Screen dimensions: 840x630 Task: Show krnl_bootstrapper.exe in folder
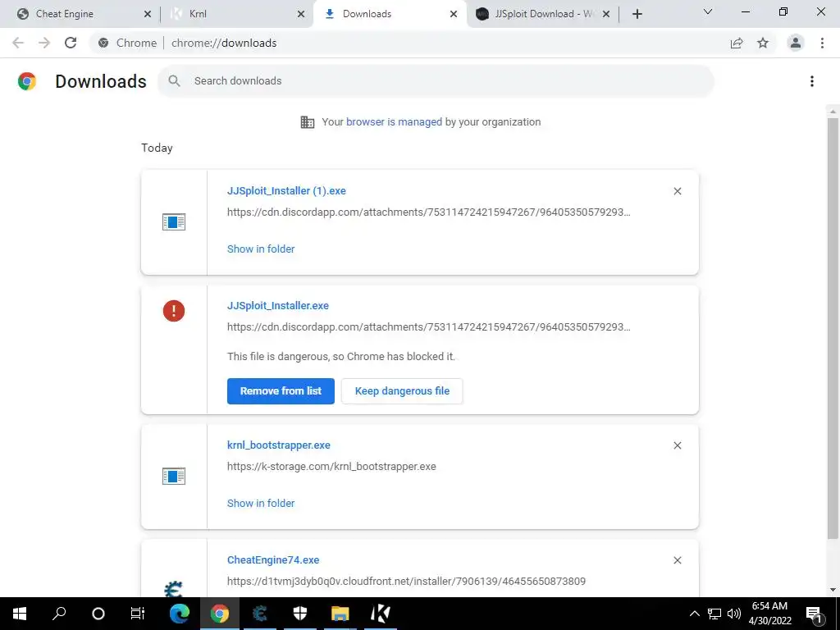point(261,504)
